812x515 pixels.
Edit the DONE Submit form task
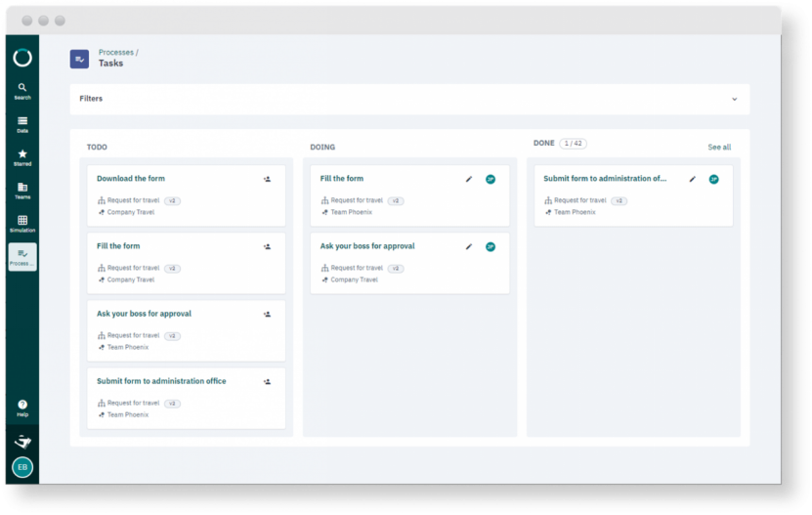(x=693, y=179)
